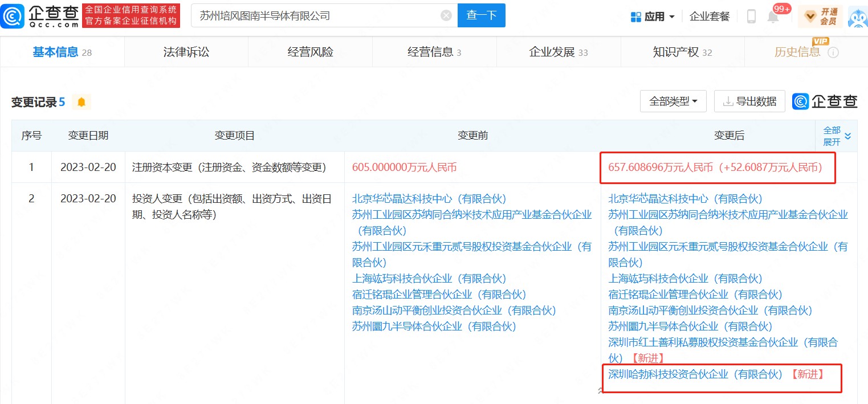Click the 导出数据 export button
This screenshot has height=404, width=868.
[749, 101]
